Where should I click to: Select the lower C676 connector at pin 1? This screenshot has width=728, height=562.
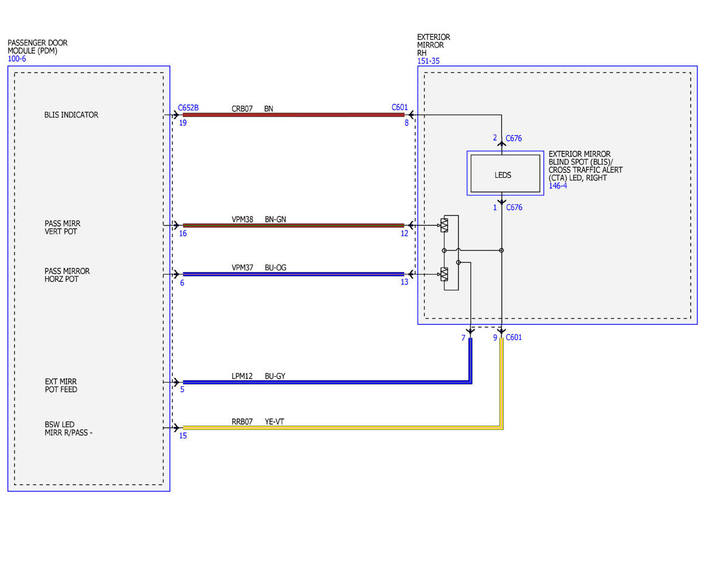pyautogui.click(x=514, y=207)
